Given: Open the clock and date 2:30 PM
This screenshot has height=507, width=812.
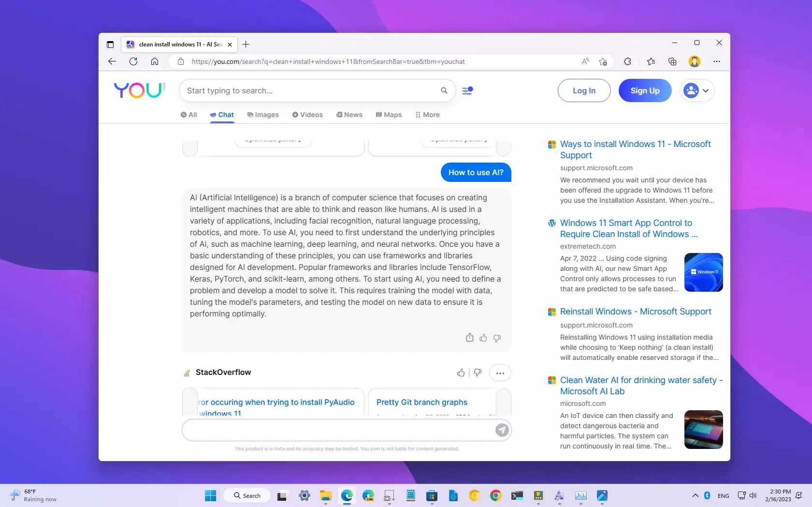Looking at the screenshot, I should point(778,495).
